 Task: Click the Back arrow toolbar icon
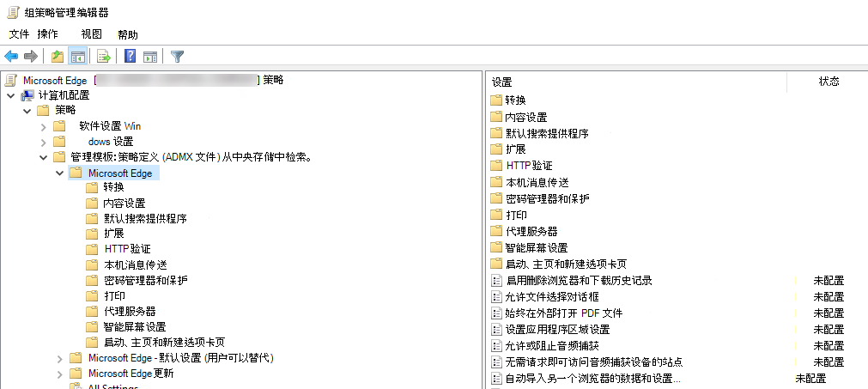pyautogui.click(x=11, y=56)
